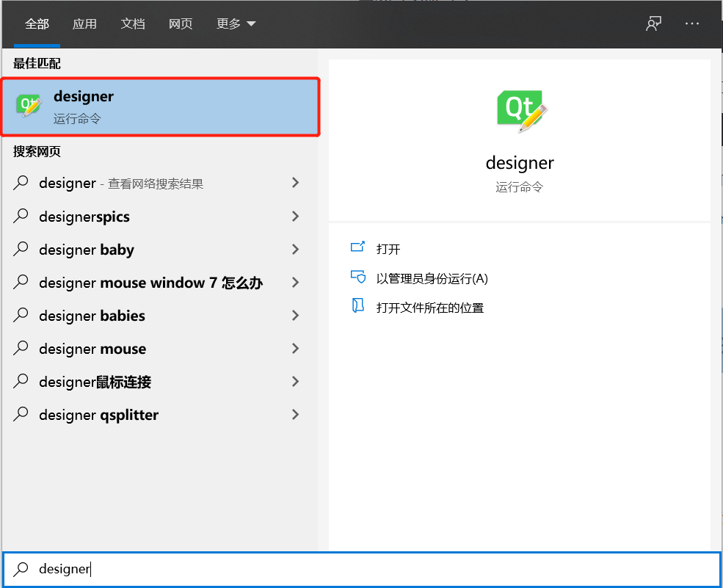Click 打开 to launch designer
723x588 pixels.
(388, 249)
